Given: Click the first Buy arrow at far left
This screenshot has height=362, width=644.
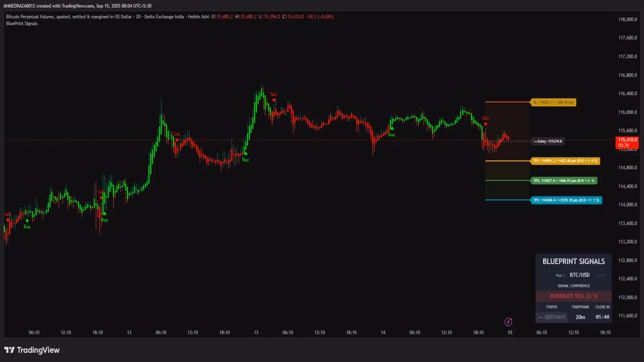Looking at the screenshot, I should click(x=27, y=220).
